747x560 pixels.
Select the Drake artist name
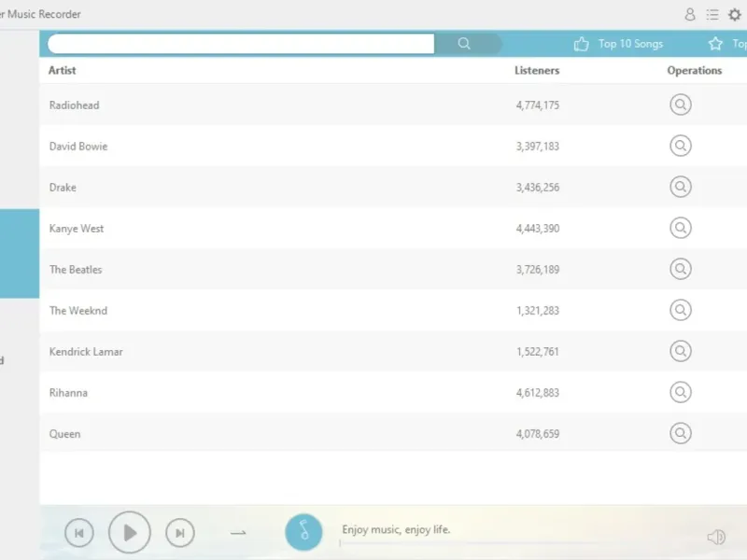[x=63, y=188]
